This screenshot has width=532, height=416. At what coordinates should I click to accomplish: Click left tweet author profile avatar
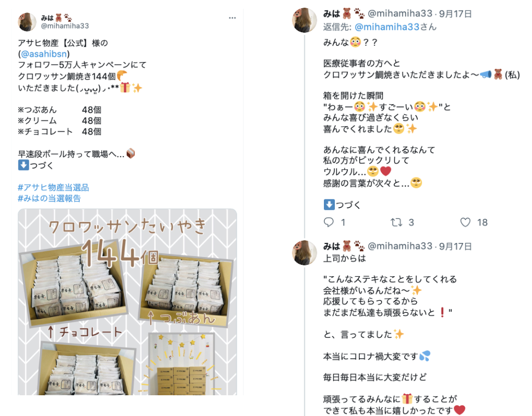[x=27, y=22]
